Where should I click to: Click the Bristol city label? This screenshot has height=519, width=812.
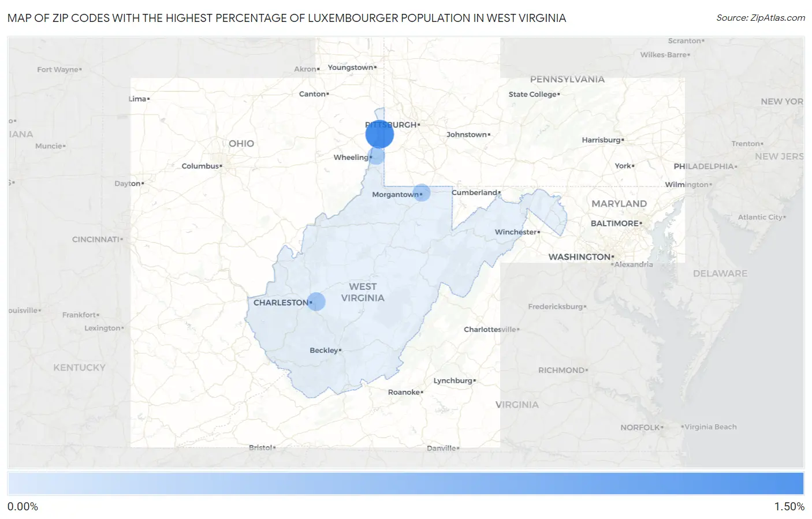point(260,447)
